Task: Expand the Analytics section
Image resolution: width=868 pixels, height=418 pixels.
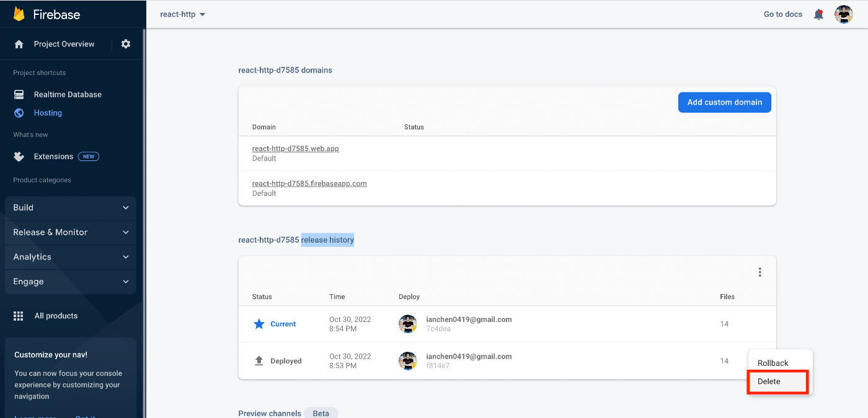Action: (71, 257)
